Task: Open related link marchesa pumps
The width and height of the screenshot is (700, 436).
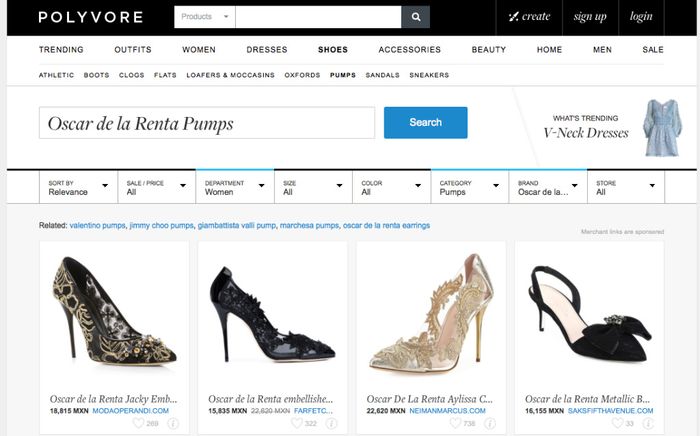Action: pyautogui.click(x=309, y=225)
